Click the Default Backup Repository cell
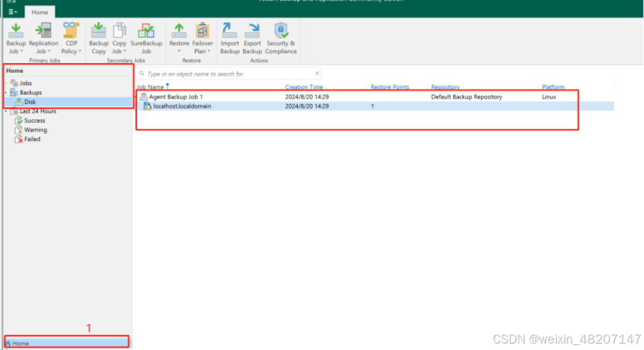 [x=467, y=97]
